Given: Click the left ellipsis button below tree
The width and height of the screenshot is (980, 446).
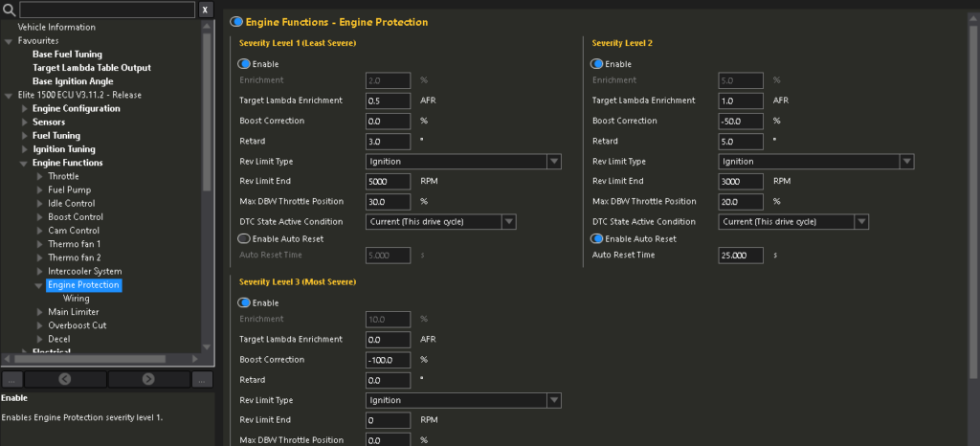Looking at the screenshot, I should tap(11, 379).
